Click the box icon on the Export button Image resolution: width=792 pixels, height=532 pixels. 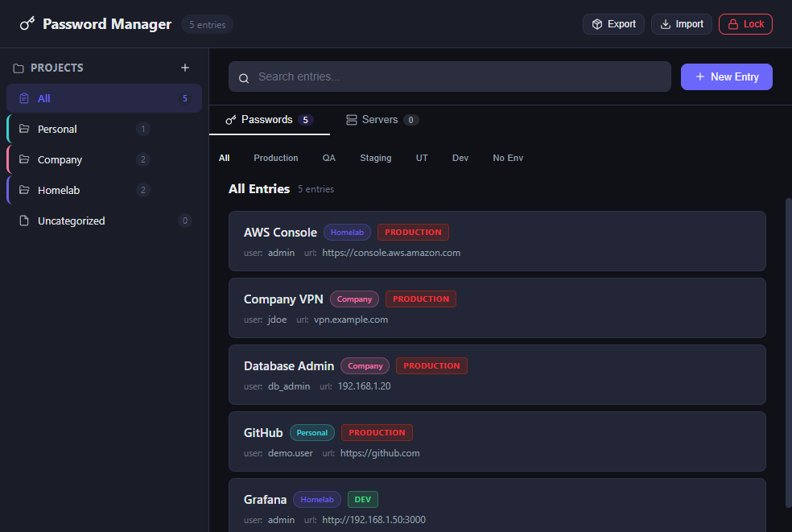point(597,24)
